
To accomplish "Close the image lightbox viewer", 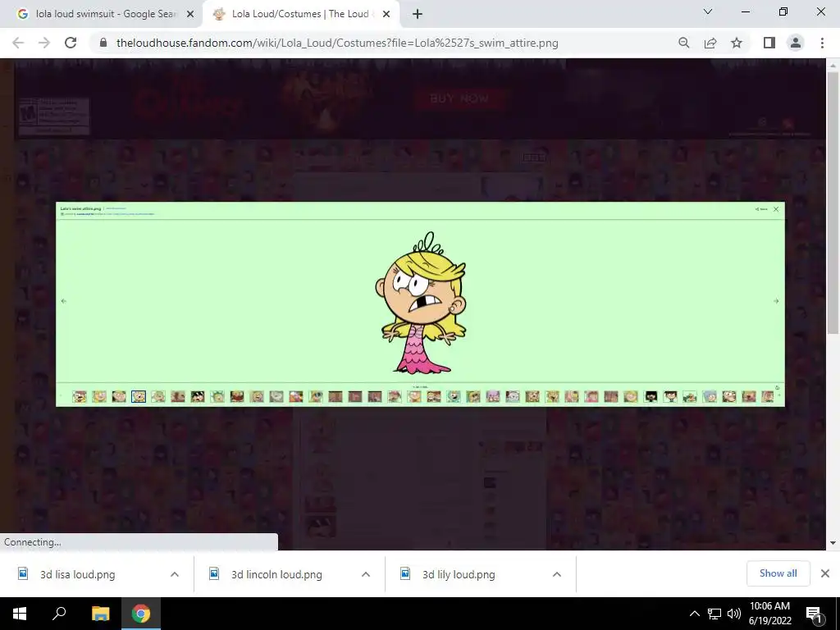I will point(776,209).
